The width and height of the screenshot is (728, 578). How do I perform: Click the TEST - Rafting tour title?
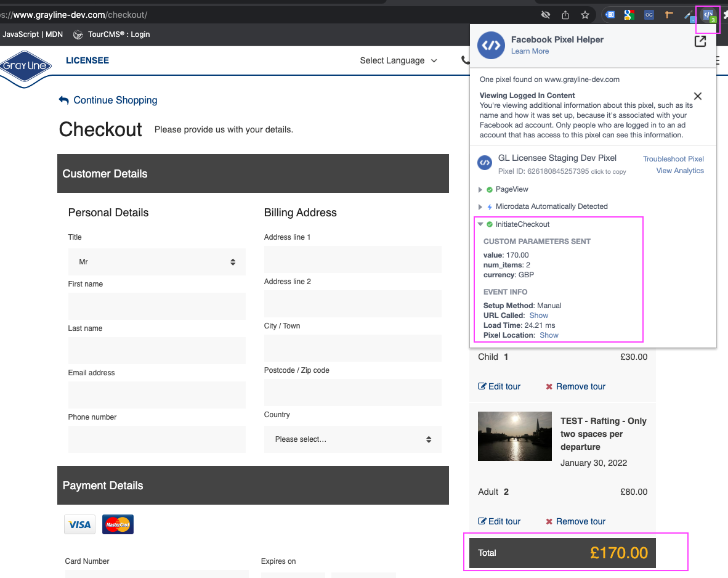click(x=604, y=434)
